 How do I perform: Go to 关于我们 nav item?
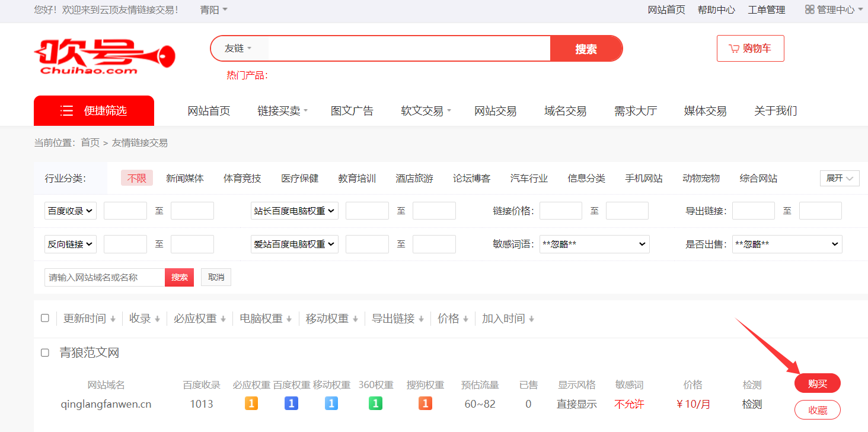(x=776, y=111)
